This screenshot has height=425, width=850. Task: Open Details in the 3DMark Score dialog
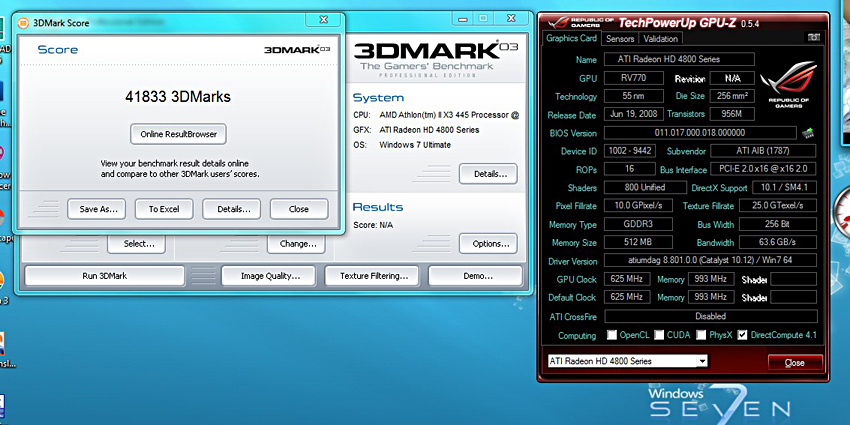coord(231,209)
